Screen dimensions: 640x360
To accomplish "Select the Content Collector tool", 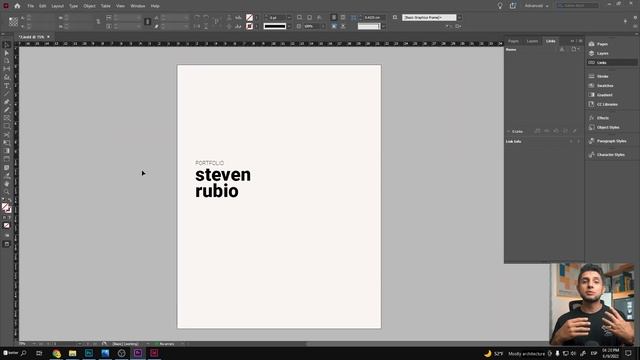I will point(7,77).
